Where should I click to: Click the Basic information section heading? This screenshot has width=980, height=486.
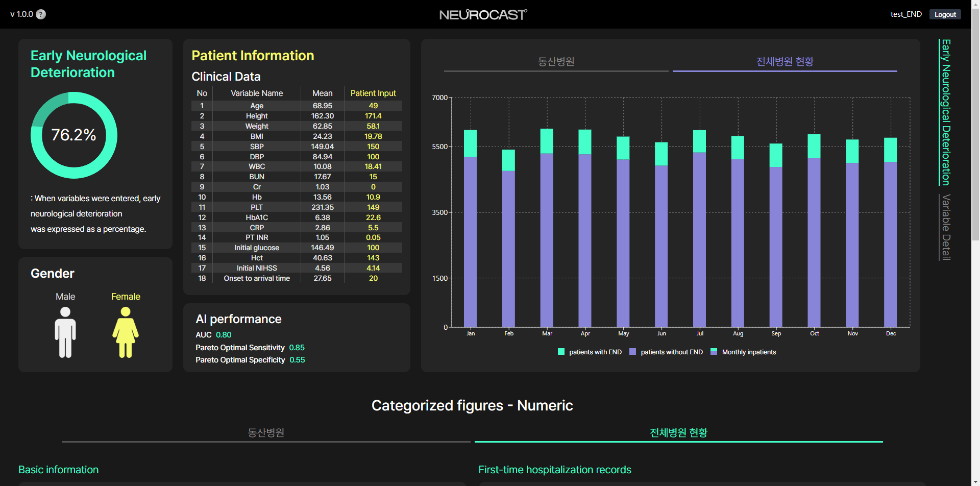coord(59,470)
